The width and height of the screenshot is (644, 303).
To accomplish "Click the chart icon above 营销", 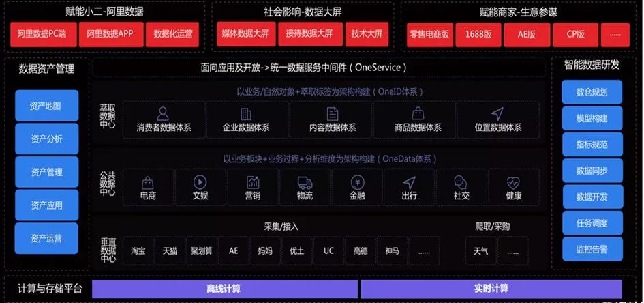I will (253, 182).
